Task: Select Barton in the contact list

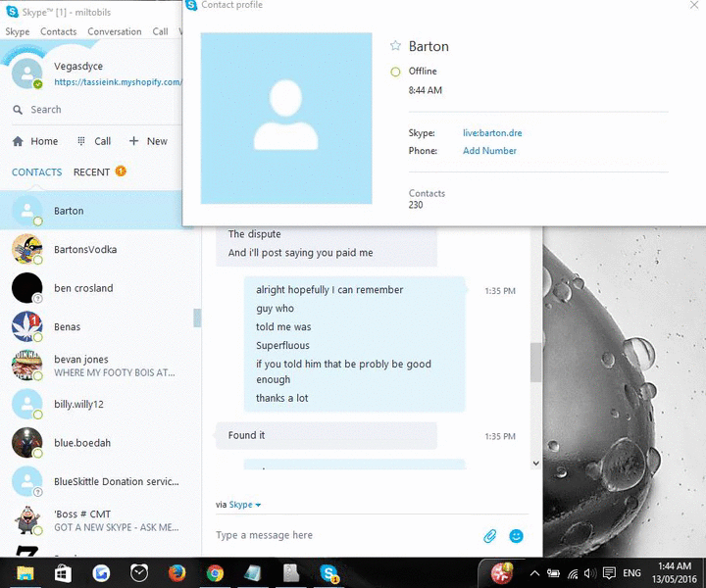Action: coord(91,211)
